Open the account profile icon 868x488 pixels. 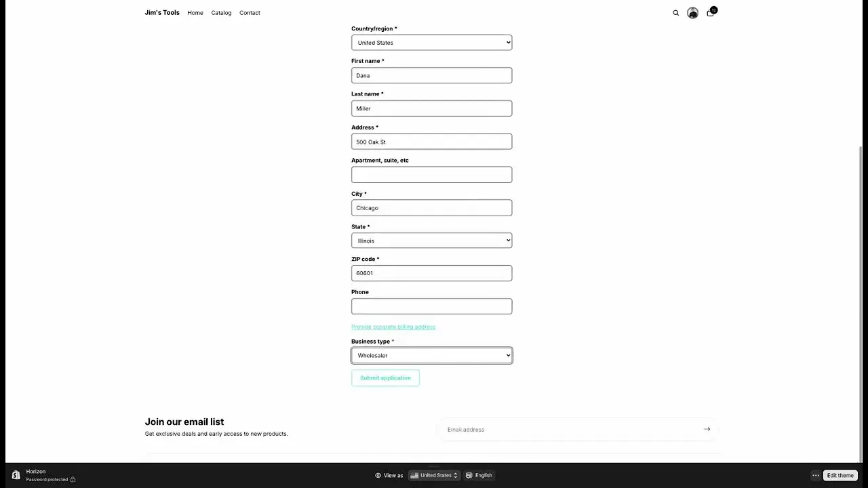[692, 13]
